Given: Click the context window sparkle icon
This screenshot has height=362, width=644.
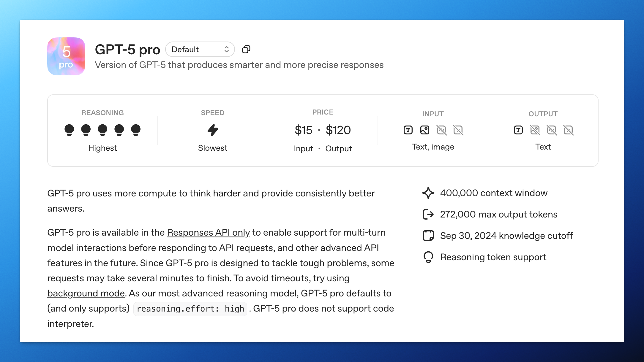Looking at the screenshot, I should (x=428, y=193).
